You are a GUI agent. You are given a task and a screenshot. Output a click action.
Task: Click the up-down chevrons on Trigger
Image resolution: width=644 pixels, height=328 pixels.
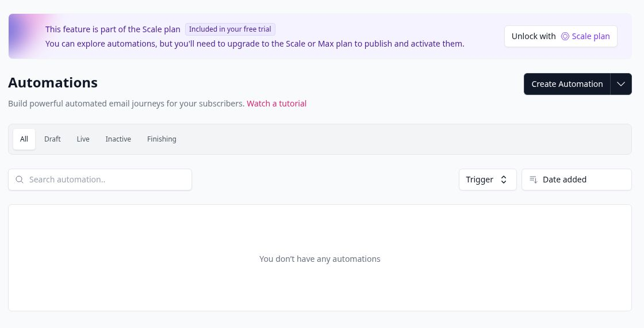(x=504, y=180)
